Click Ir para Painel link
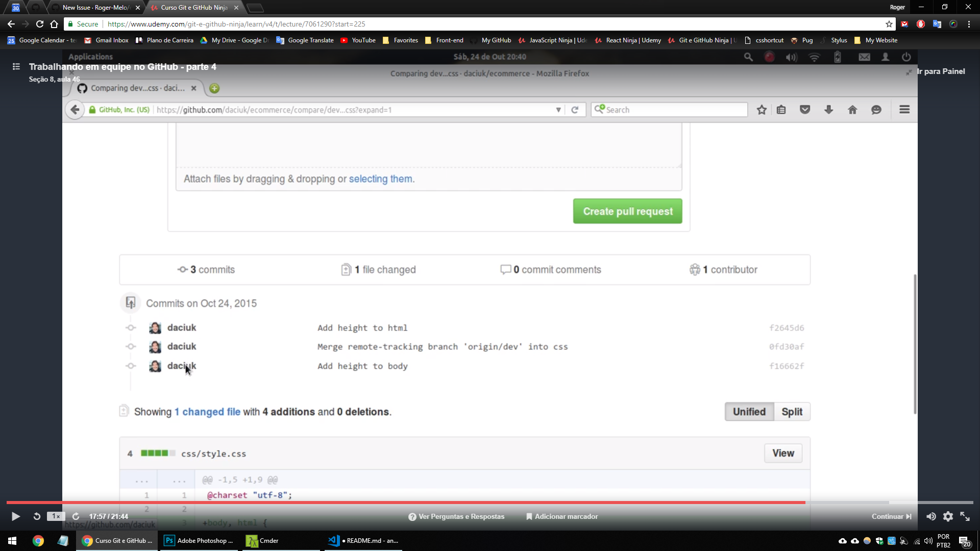Viewport: 980px width, 551px height. click(x=941, y=71)
